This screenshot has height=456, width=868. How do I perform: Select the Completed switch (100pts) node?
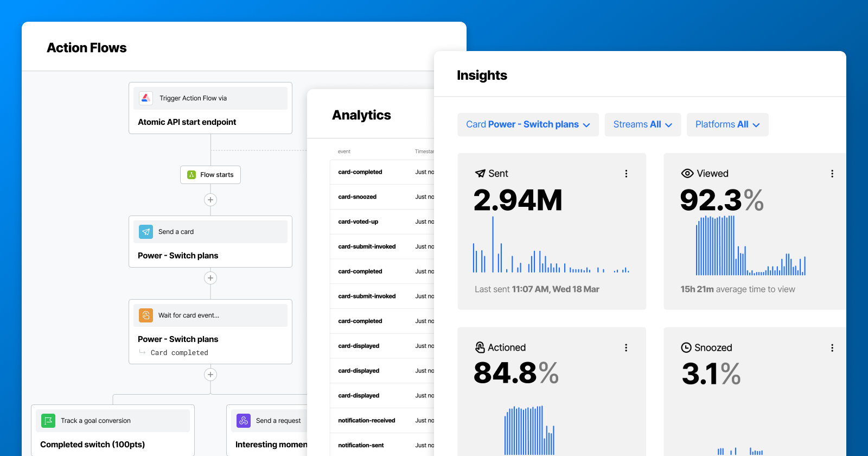[x=113, y=430]
